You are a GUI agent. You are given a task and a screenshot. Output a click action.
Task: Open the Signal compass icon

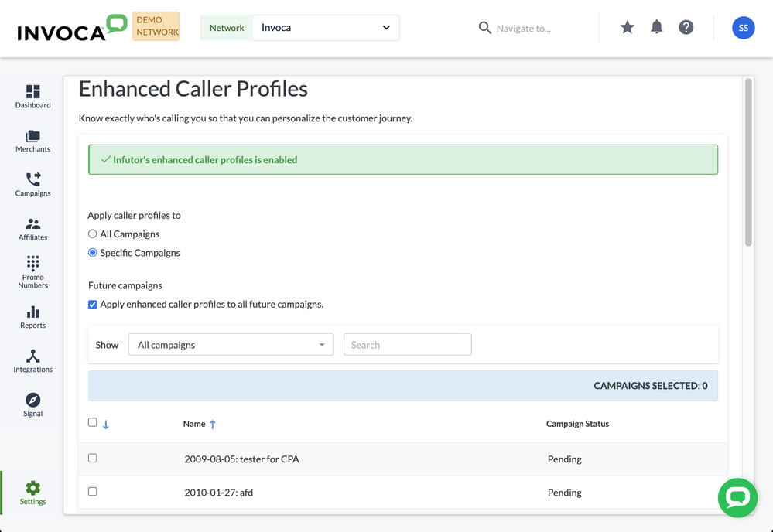click(x=32, y=400)
